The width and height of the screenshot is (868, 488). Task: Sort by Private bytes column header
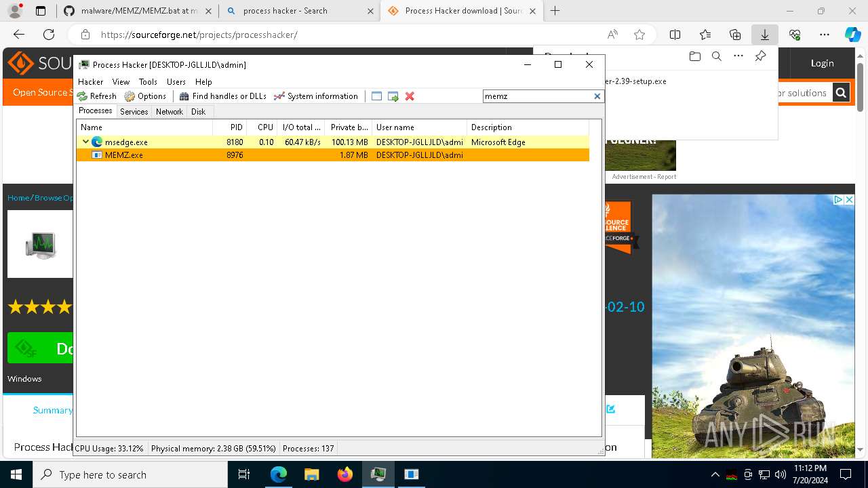[x=349, y=127]
